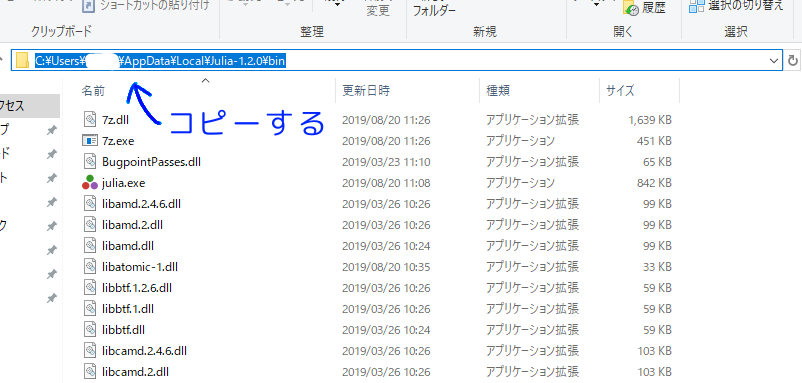Click the 選択の切り替え icon
The height and width of the screenshot is (383, 802).
pos(696,6)
